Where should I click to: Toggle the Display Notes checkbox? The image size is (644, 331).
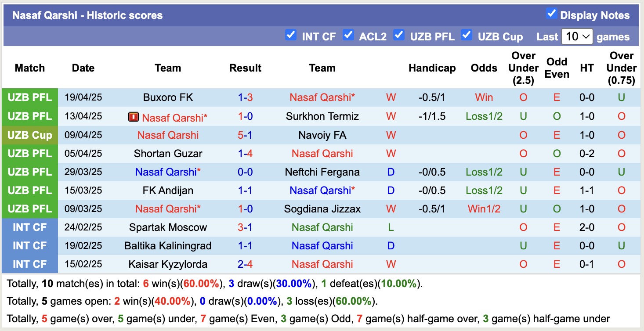point(551,14)
